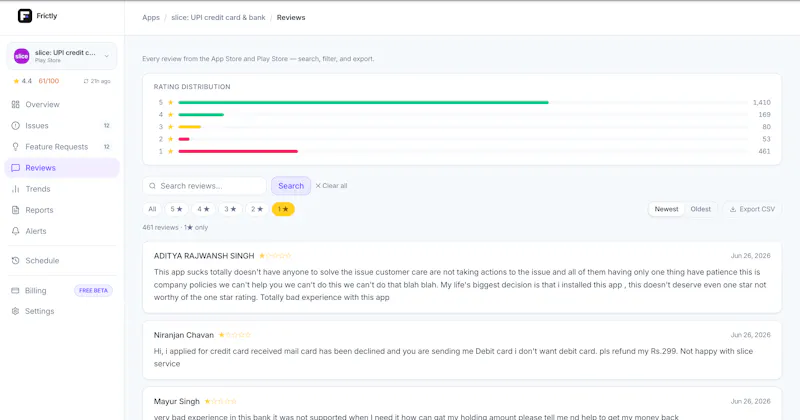Click the green 5-star distribution bar
800x420 pixels.
(363, 103)
